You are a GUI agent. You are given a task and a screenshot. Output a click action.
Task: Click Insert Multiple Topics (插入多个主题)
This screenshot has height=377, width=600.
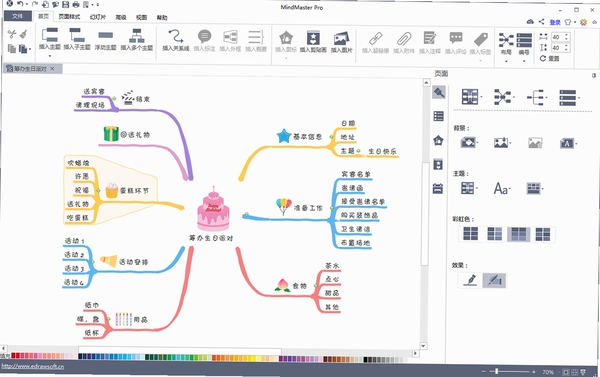point(137,35)
